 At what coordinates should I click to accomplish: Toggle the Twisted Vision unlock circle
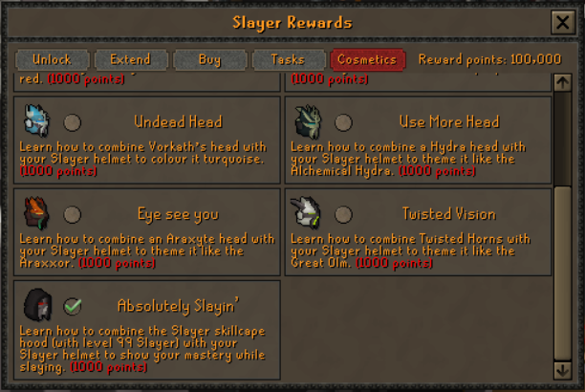point(343,215)
